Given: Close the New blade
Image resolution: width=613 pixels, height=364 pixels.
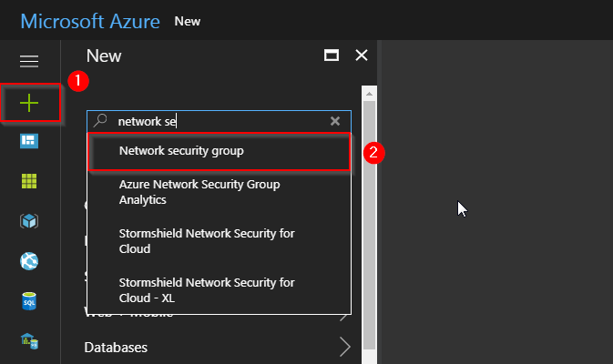Looking at the screenshot, I should (361, 56).
